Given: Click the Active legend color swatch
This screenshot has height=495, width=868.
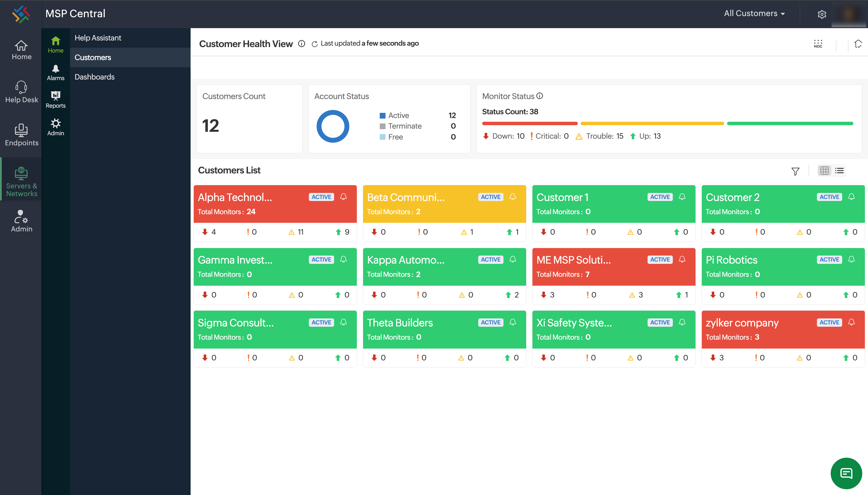Looking at the screenshot, I should 382,116.
